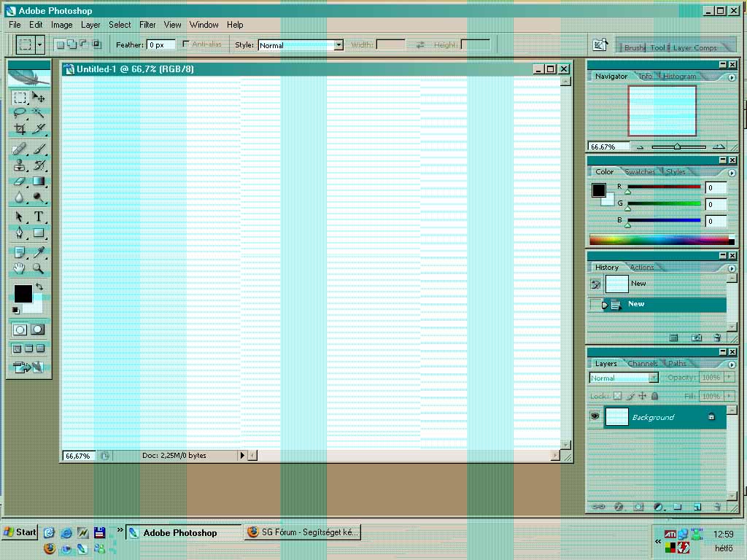Viewport: 747px width, 560px height.
Task: Select the Clone Stamp tool
Action: 20,166
